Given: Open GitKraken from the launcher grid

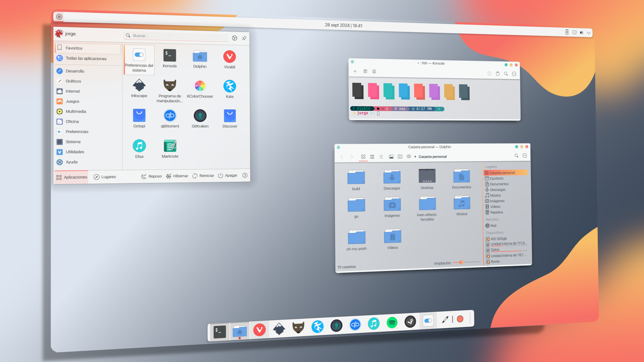Looking at the screenshot, I should tap(200, 119).
